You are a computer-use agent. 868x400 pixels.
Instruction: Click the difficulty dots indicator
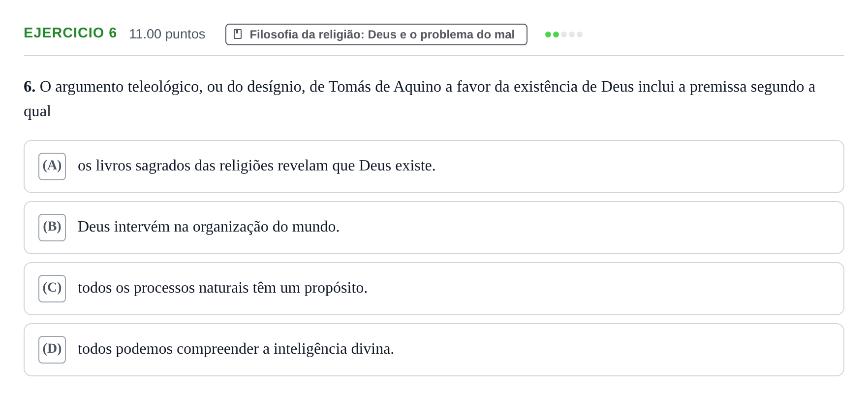pos(563,34)
